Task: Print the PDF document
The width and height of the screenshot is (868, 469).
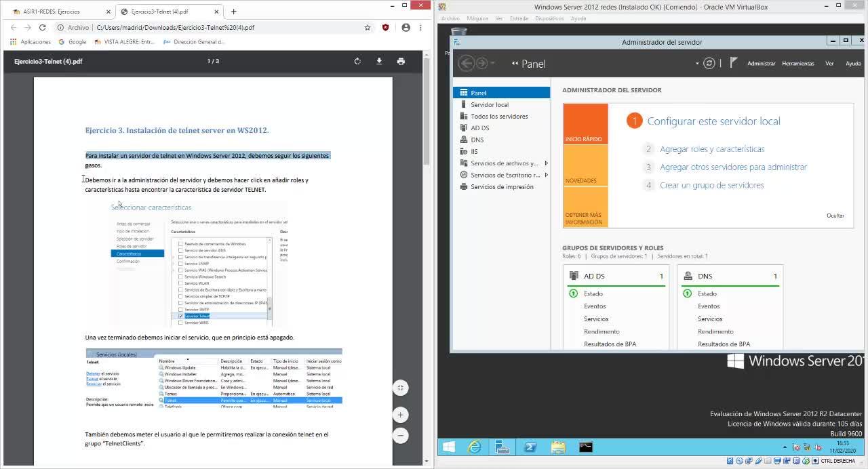Action: 401,61
